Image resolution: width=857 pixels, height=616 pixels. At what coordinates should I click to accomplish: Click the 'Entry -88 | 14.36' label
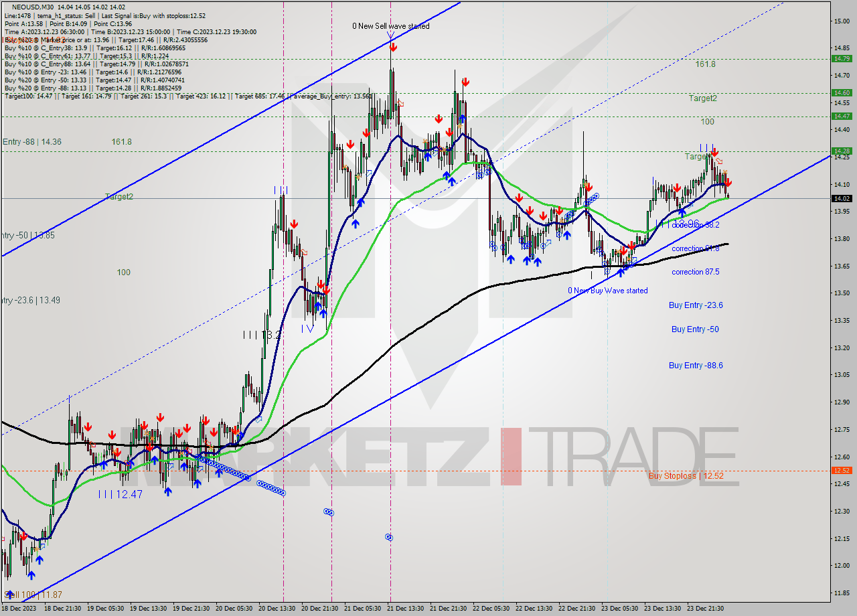31,142
